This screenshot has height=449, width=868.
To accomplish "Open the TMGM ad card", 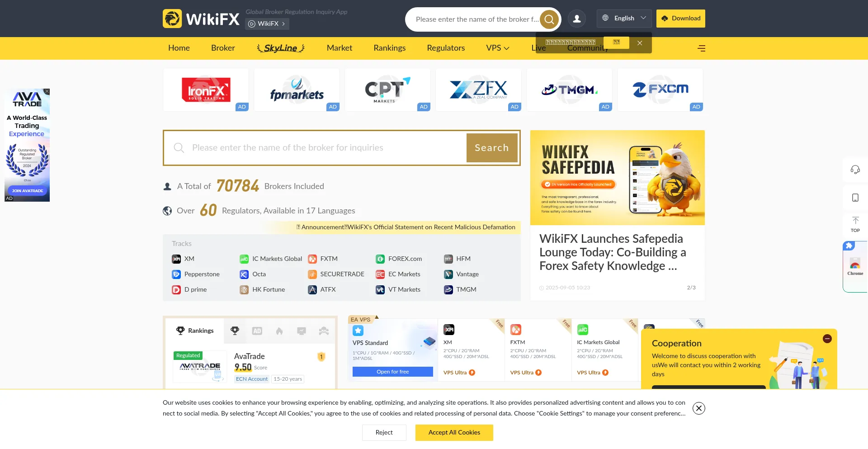I will pyautogui.click(x=569, y=90).
